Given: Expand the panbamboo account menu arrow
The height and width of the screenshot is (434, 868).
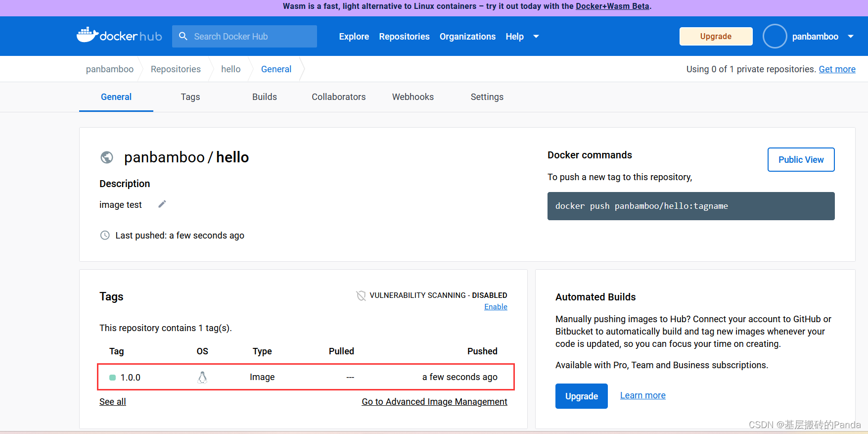Looking at the screenshot, I should tap(851, 37).
